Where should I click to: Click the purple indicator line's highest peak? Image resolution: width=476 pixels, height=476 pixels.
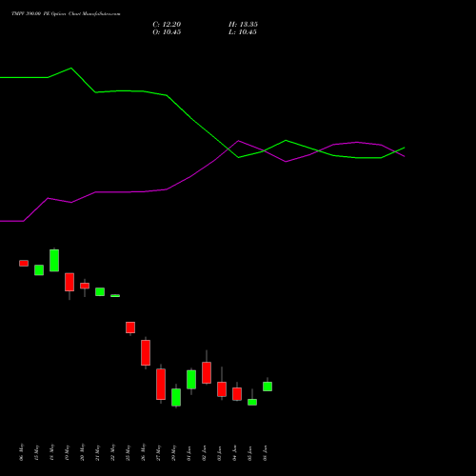238,141
